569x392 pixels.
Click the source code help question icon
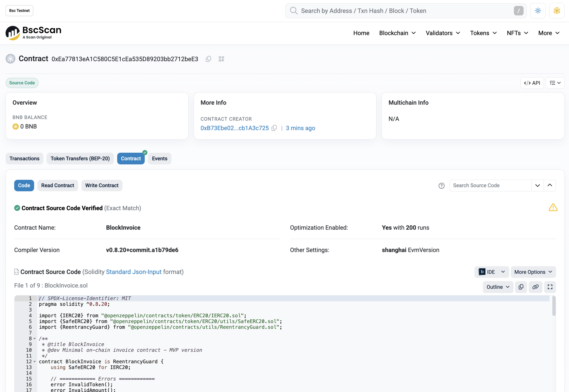pos(441,186)
